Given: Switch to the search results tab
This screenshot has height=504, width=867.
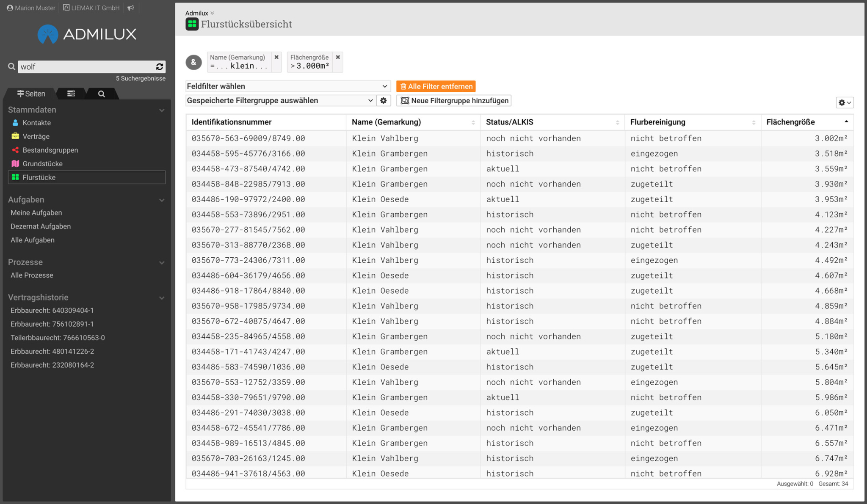Looking at the screenshot, I should [102, 94].
